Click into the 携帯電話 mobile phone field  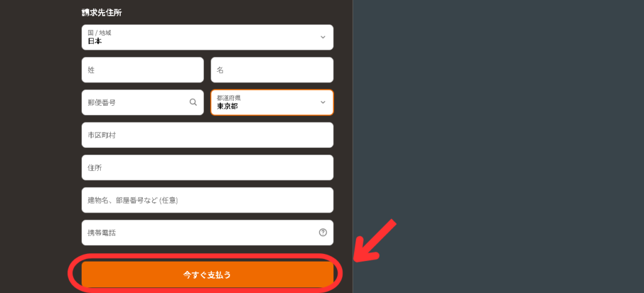tap(208, 233)
